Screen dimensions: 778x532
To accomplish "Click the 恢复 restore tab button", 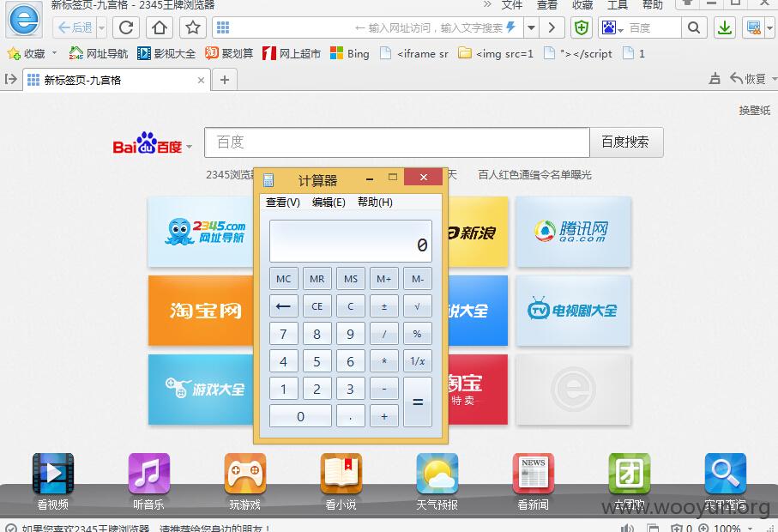I will point(748,79).
